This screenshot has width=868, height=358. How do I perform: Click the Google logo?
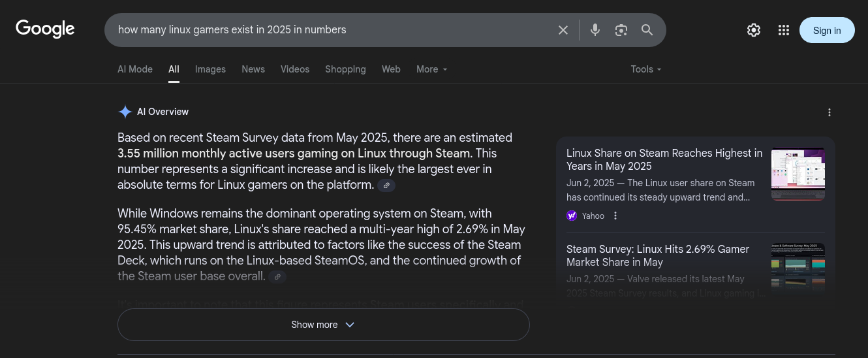pos(45,29)
